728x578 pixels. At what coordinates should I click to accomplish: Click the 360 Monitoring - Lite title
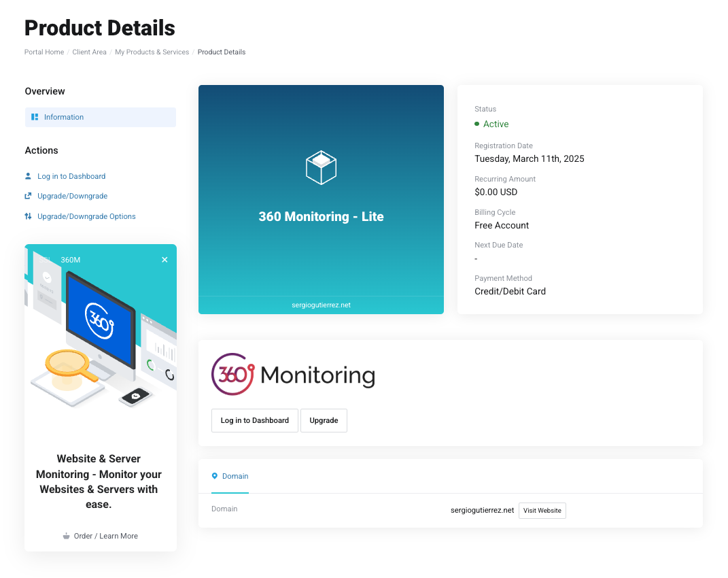(x=321, y=216)
